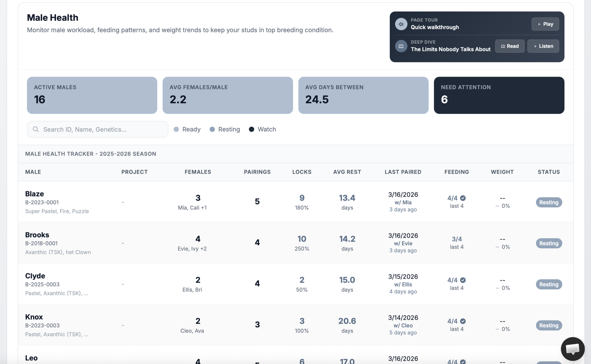The height and width of the screenshot is (364, 591).
Task: Open the Need Attention stat card
Action: (499, 95)
